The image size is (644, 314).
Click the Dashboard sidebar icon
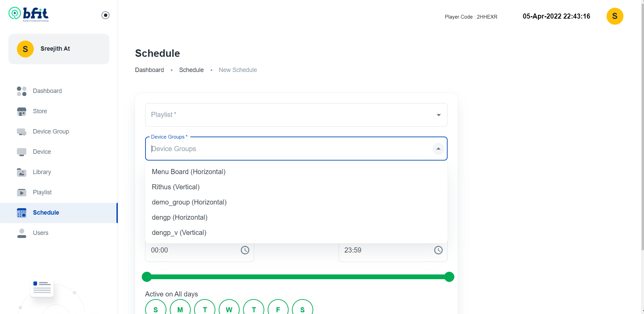(22, 91)
